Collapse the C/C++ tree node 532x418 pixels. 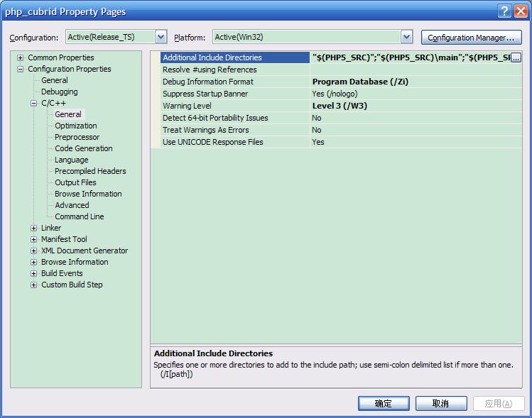pyautogui.click(x=34, y=103)
